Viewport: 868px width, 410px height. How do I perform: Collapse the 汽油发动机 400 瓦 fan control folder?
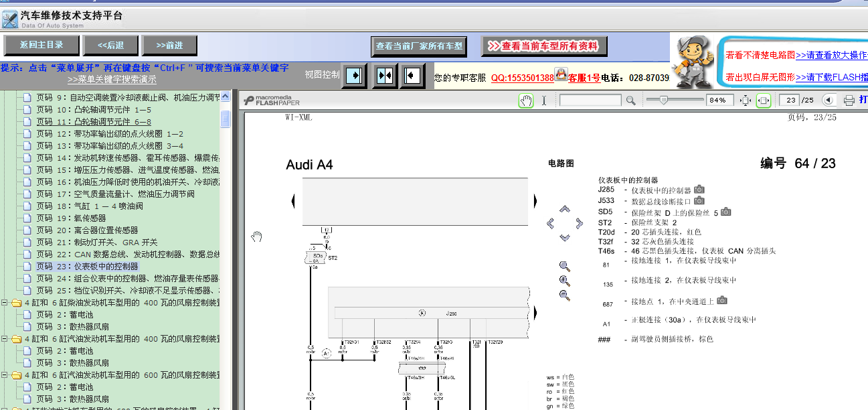(x=5, y=339)
